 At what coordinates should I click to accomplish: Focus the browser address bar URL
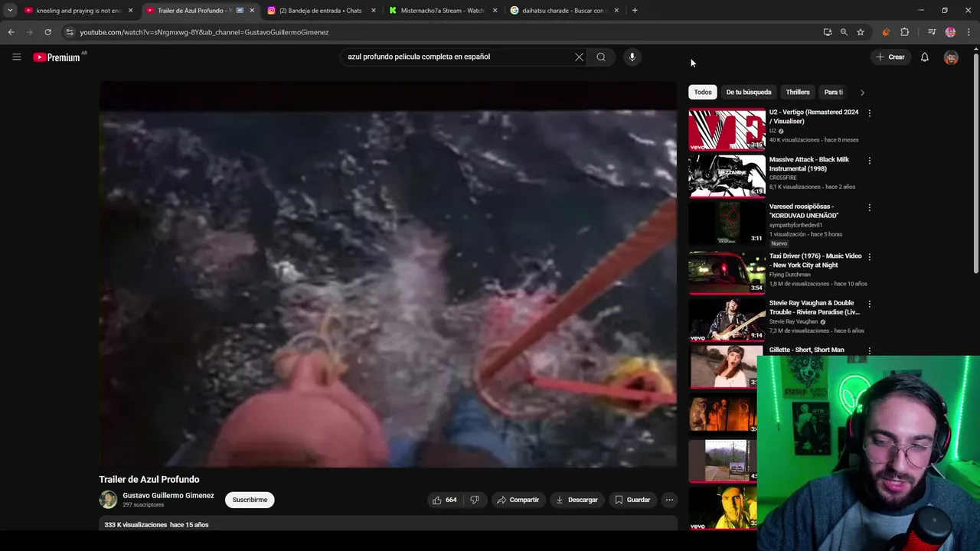pos(204,32)
